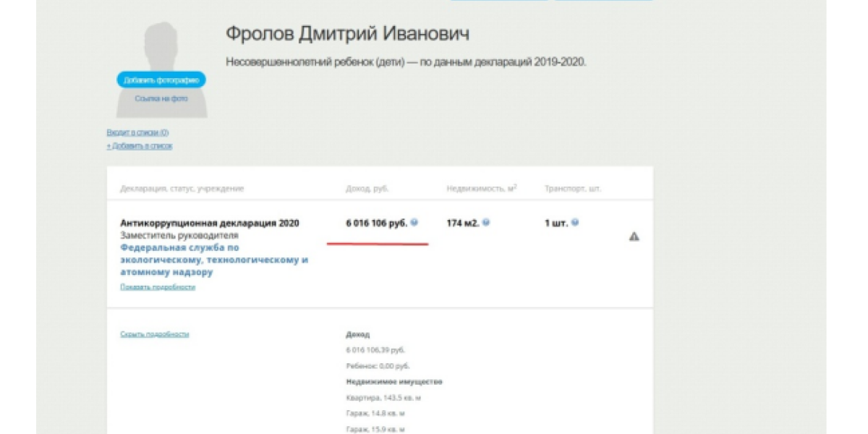Image resolution: width=868 pixels, height=434 pixels.
Task: Collapse details via Скрыть подробности
Action: [154, 335]
